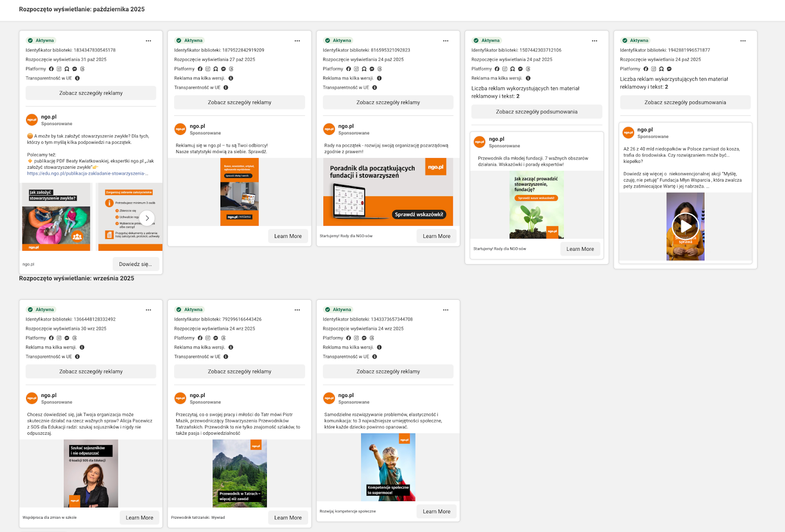The height and width of the screenshot is (532, 785).
Task: Click the info icon beside 'Reklama ma kilka wersji' on the 27 paź ad
Action: (231, 79)
